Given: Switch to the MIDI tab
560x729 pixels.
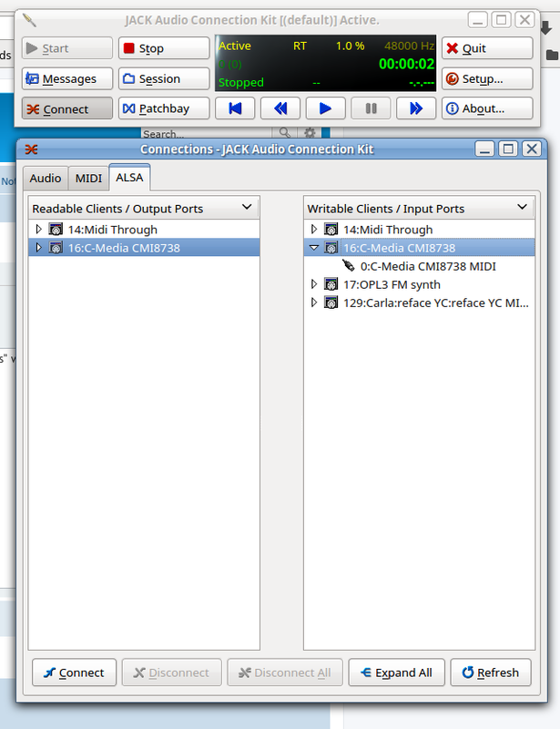Looking at the screenshot, I should pos(88,179).
